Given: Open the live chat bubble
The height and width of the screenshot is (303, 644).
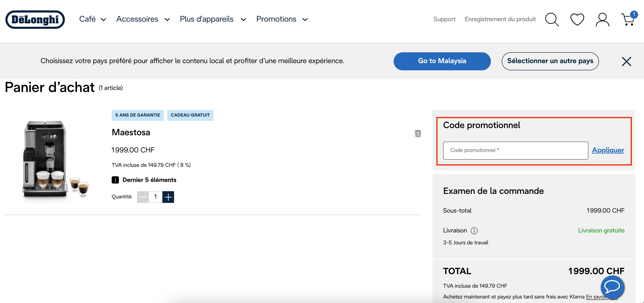Looking at the screenshot, I should click(x=612, y=287).
